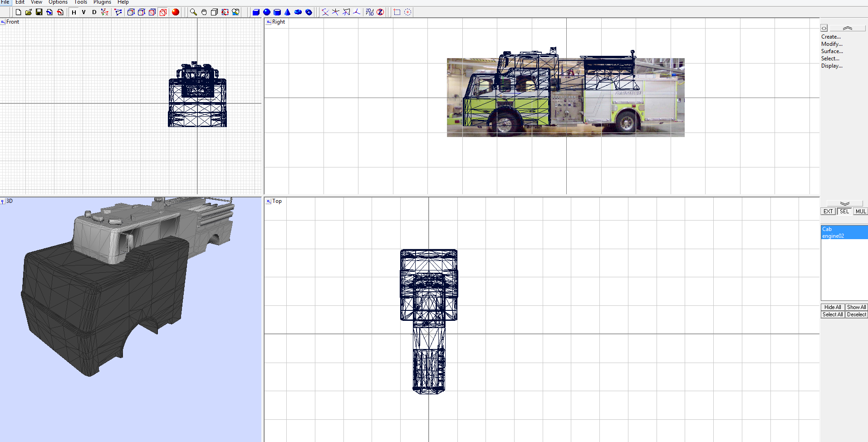This screenshot has height=442, width=868.
Task: Save the current model
Action: pos(39,12)
